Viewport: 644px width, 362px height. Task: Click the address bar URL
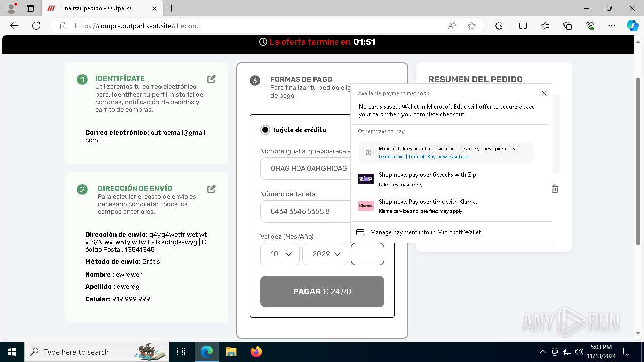pyautogui.click(x=138, y=26)
